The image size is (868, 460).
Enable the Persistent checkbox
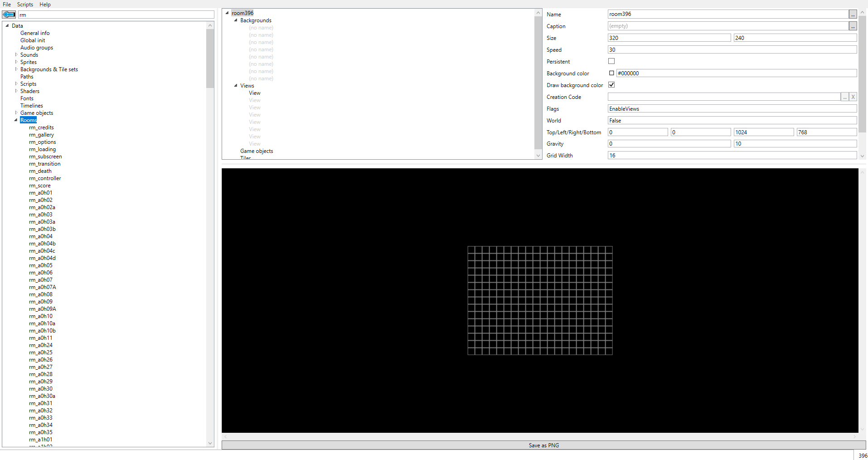click(x=611, y=61)
